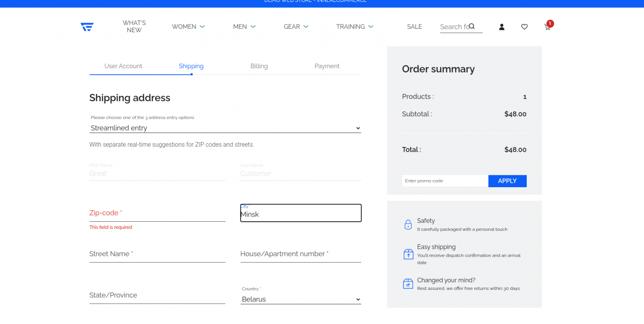The width and height of the screenshot is (644, 324).
Task: Click the Street Name input field
Action: click(157, 254)
